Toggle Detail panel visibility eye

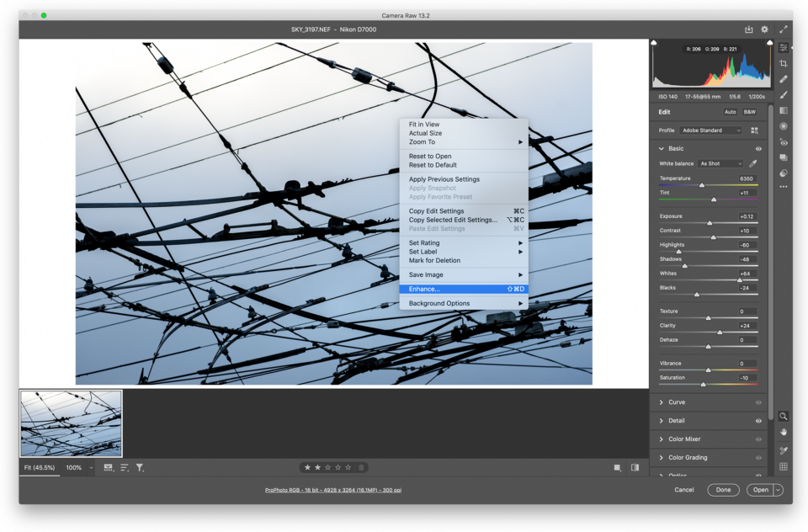[x=758, y=421]
